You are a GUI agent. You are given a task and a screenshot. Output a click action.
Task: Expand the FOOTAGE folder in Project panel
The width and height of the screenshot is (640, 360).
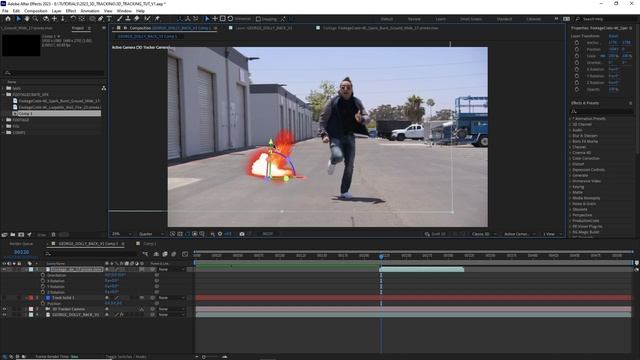3,120
